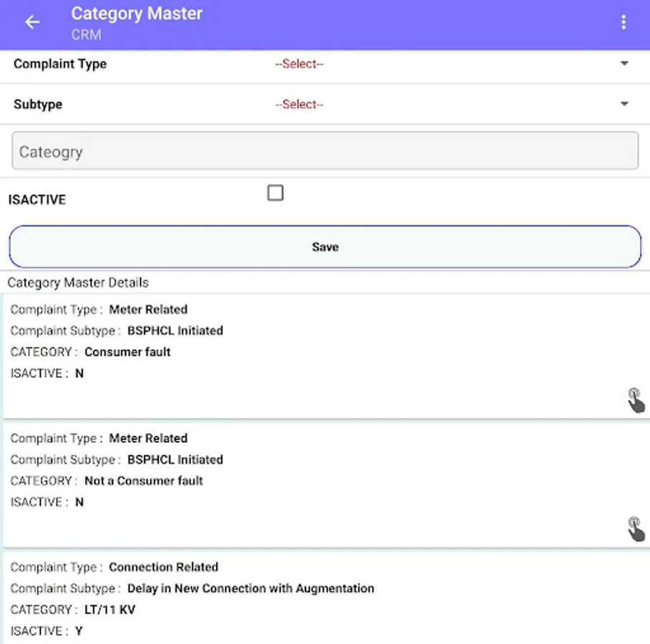Click the Subtype form label

(38, 104)
